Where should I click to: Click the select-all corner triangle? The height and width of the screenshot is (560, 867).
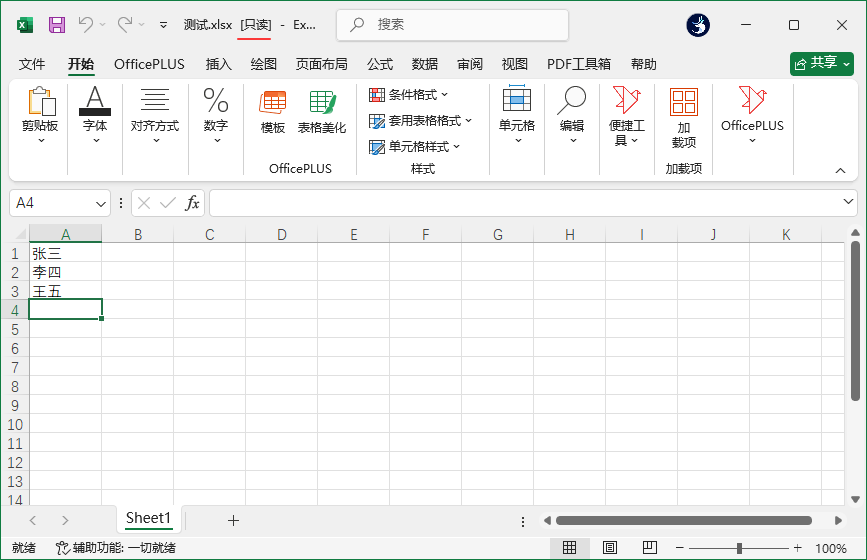19,234
